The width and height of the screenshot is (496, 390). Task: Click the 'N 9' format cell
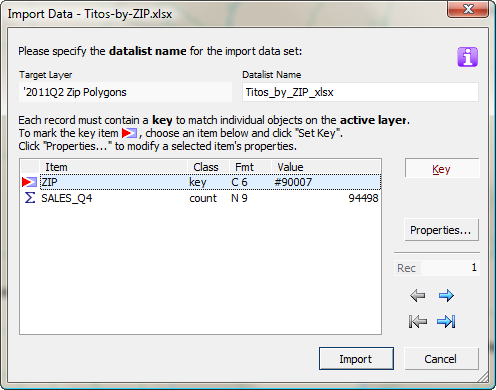click(239, 198)
